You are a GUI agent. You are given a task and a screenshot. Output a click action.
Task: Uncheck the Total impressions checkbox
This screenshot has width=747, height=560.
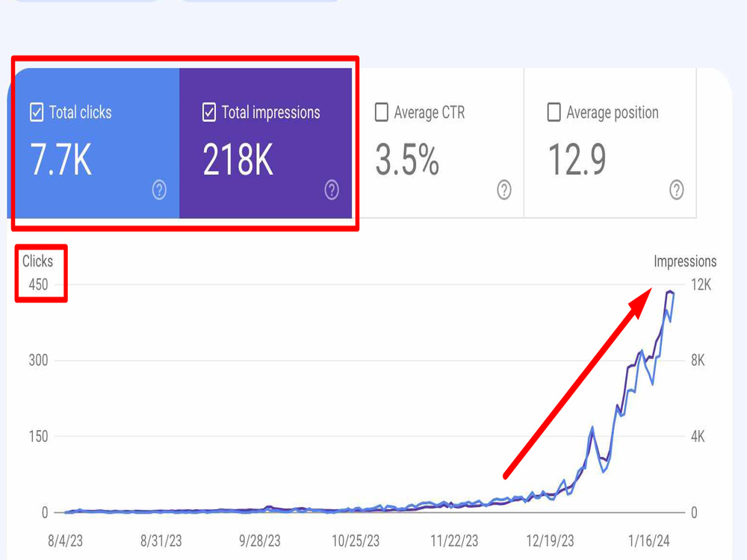click(209, 113)
